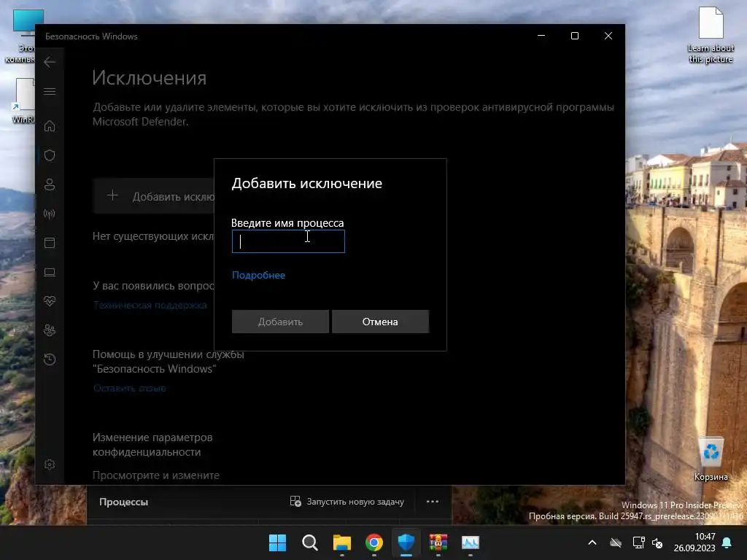Close the Безопасность Windows window

608,36
